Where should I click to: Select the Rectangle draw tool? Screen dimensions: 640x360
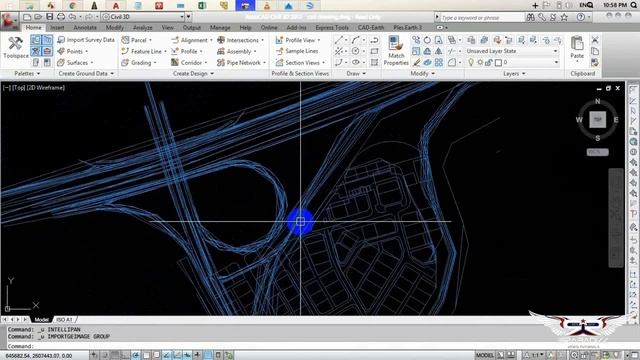click(x=374, y=51)
